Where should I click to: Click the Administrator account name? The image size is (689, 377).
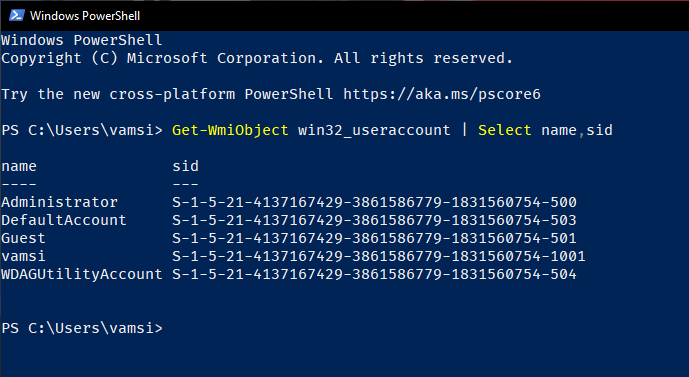[59, 202]
